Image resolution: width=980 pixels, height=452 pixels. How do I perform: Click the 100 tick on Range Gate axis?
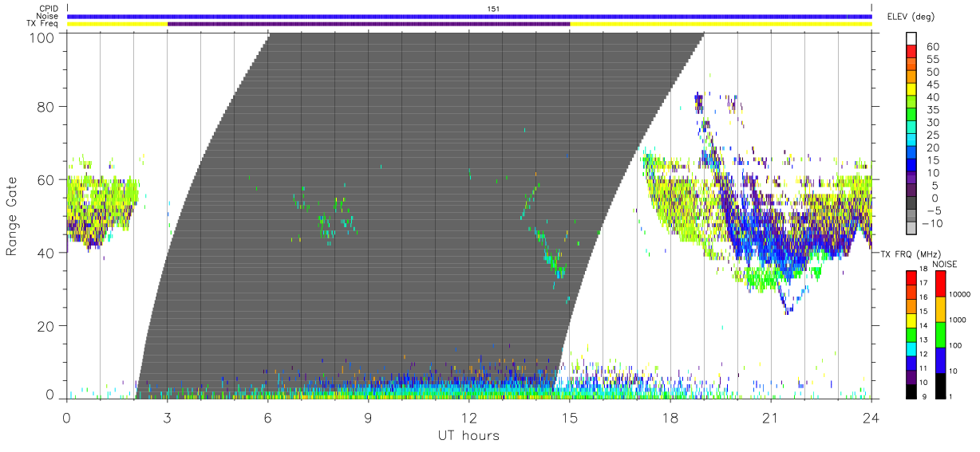(41, 37)
